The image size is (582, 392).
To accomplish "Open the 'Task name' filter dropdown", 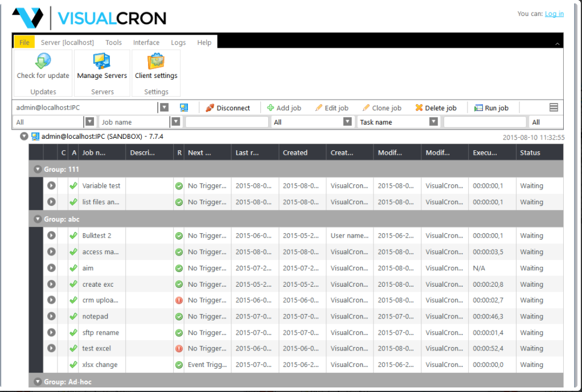I will pos(434,121).
